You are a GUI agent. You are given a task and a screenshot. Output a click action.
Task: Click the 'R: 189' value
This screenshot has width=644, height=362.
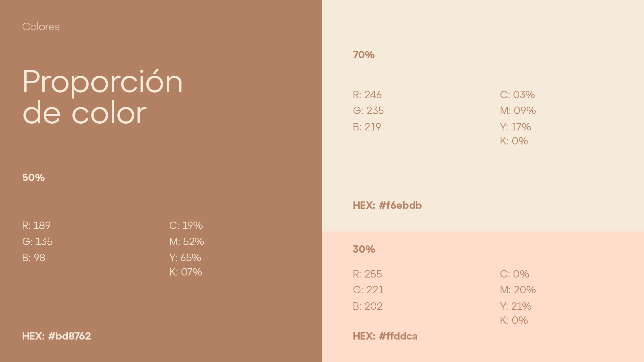[36, 226]
